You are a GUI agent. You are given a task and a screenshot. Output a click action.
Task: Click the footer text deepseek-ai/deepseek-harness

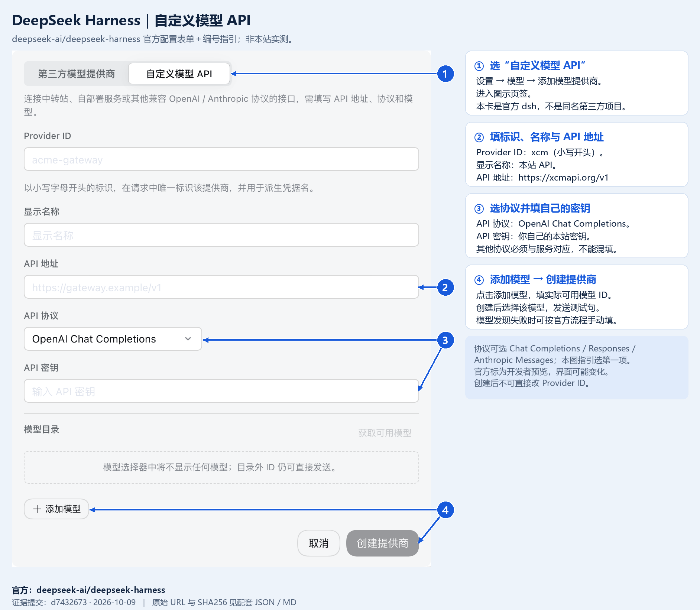(x=101, y=590)
